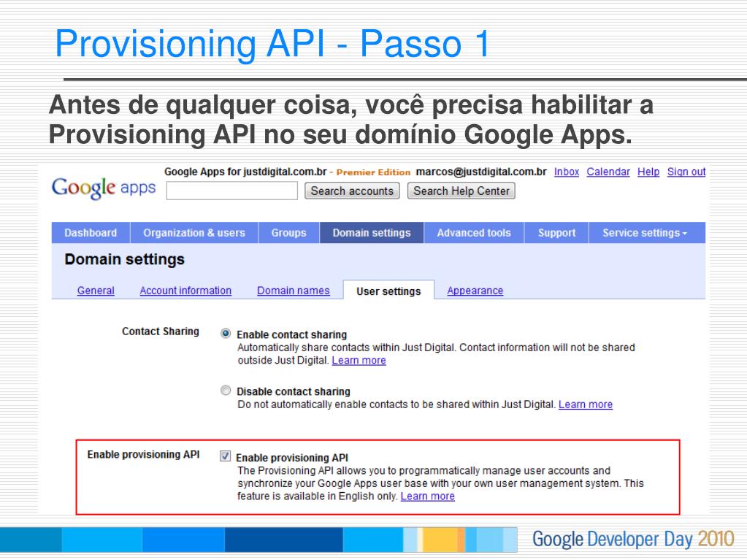The width and height of the screenshot is (747, 560).
Task: Open the Inbox link
Action: (x=567, y=172)
